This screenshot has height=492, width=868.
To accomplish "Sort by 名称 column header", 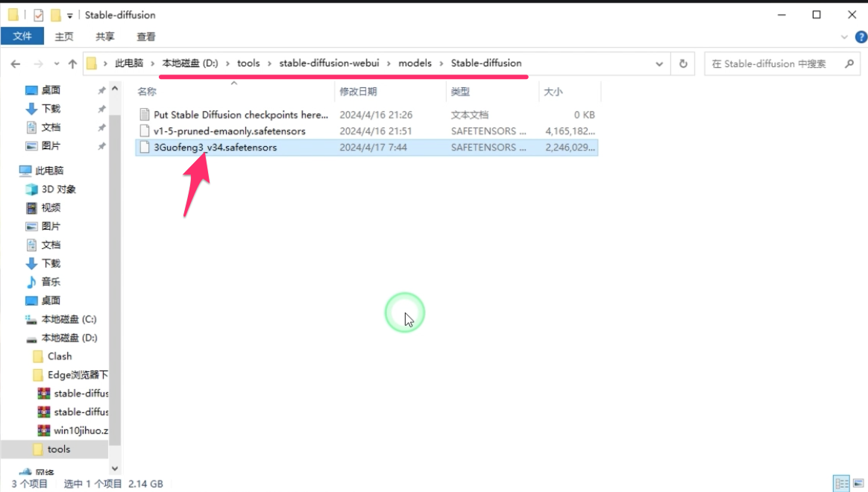I will (x=147, y=91).
